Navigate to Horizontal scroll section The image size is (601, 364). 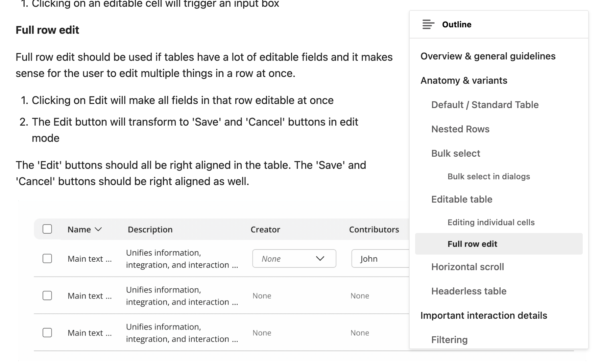(x=467, y=267)
